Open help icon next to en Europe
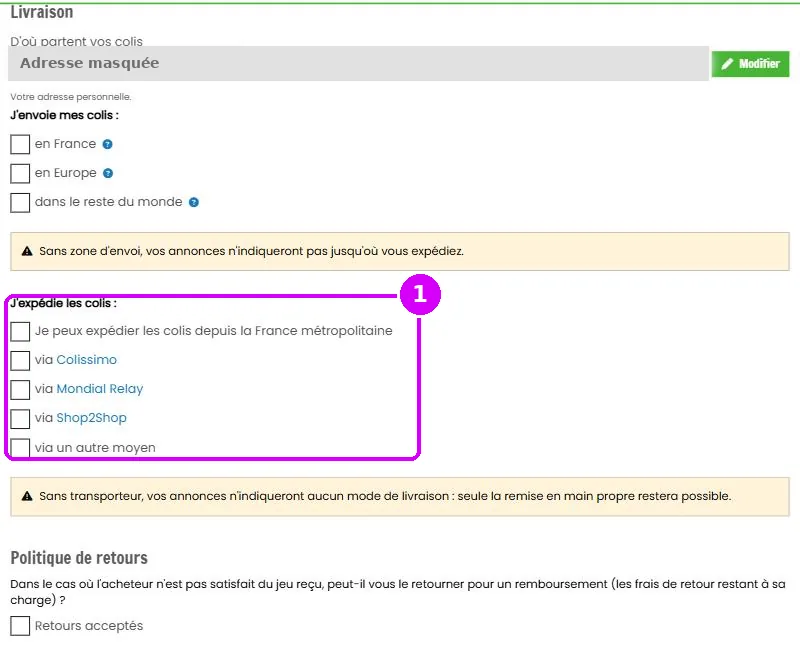The width and height of the screenshot is (800, 659). pos(108,173)
